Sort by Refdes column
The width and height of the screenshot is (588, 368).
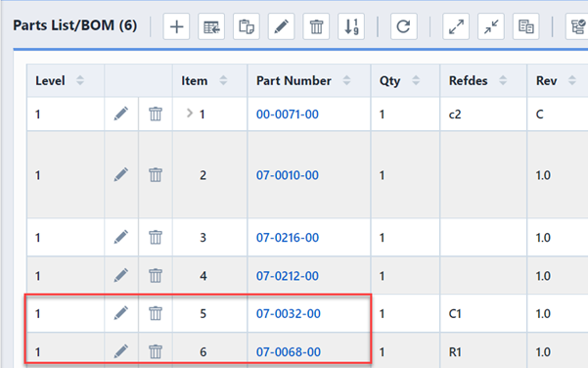503,80
